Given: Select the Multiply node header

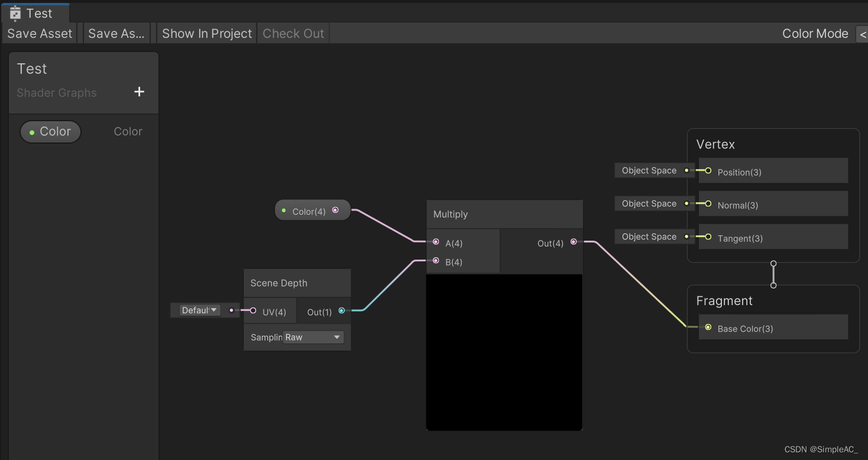Looking at the screenshot, I should [504, 214].
